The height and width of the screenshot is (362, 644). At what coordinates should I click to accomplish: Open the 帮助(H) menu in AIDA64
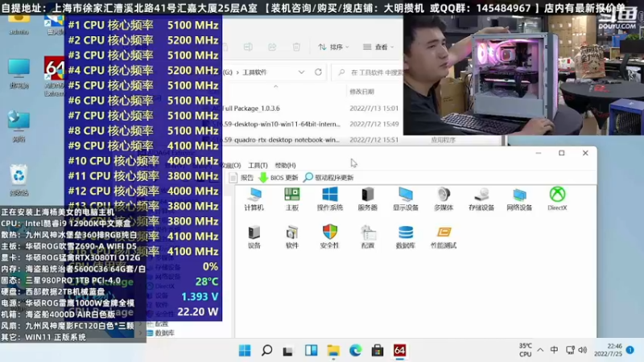coord(285,166)
